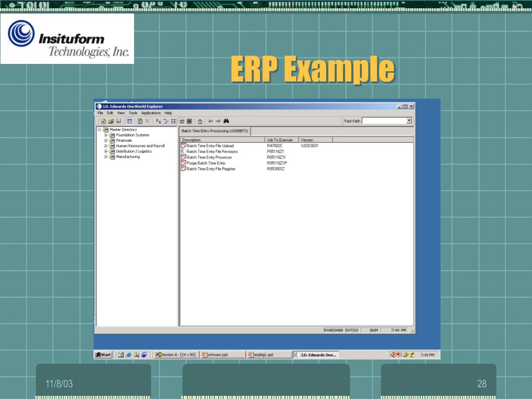Click DV7333 in the status bar
The height and width of the screenshot is (399, 532).
point(352,330)
